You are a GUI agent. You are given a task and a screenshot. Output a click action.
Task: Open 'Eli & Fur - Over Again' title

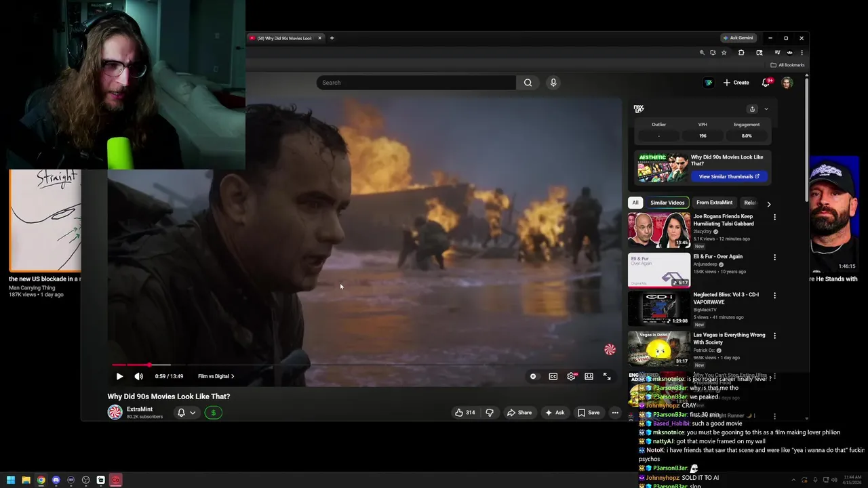point(717,257)
